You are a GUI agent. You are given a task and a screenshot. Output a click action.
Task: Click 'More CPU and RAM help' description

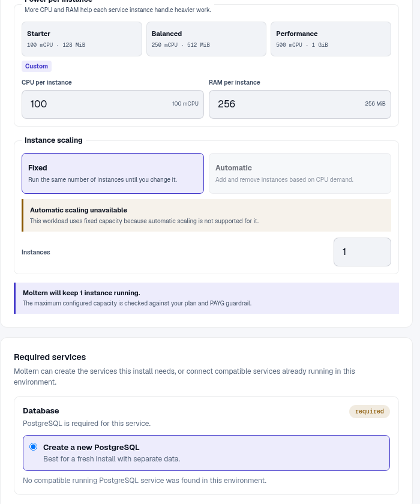(118, 10)
